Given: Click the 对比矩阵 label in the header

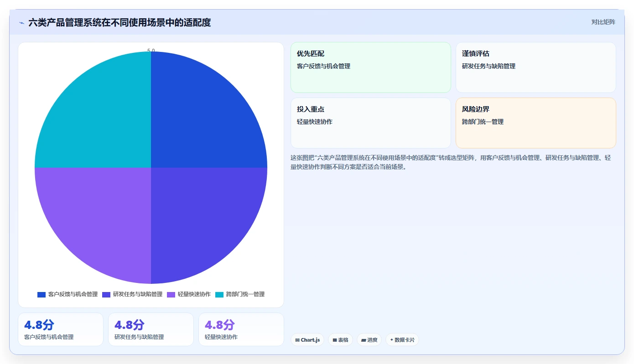Looking at the screenshot, I should tap(603, 22).
